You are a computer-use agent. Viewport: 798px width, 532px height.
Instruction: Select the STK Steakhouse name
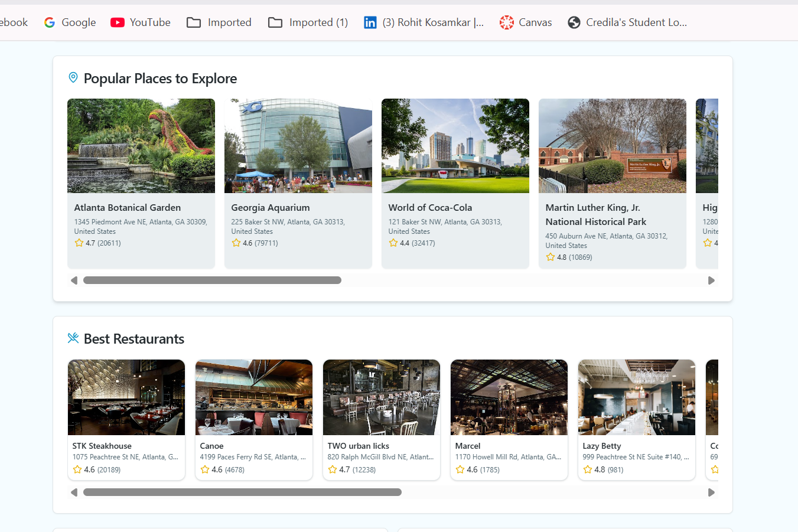point(102,446)
